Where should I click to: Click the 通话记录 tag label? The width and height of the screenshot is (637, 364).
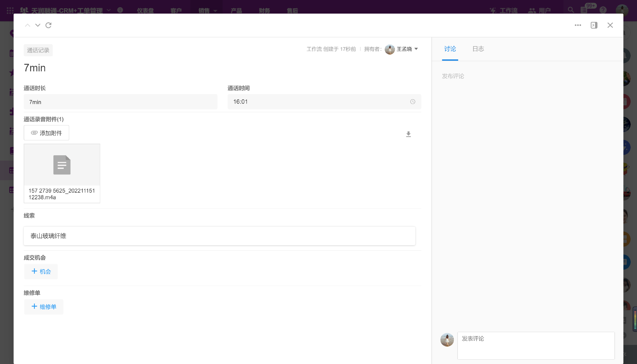[x=38, y=50]
